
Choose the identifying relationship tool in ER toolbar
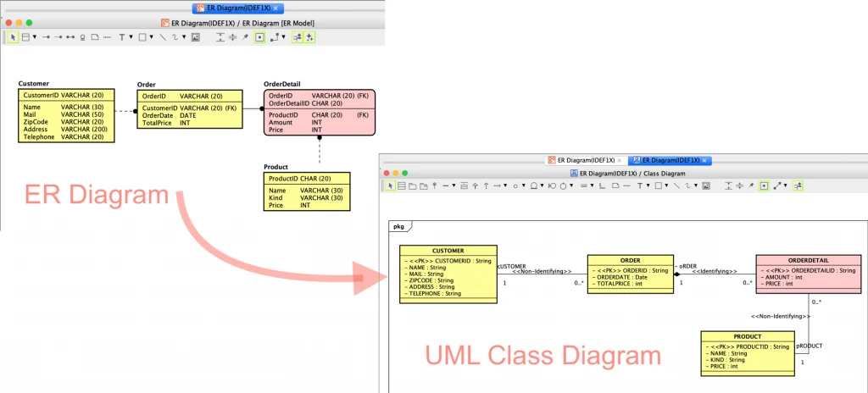pos(46,37)
